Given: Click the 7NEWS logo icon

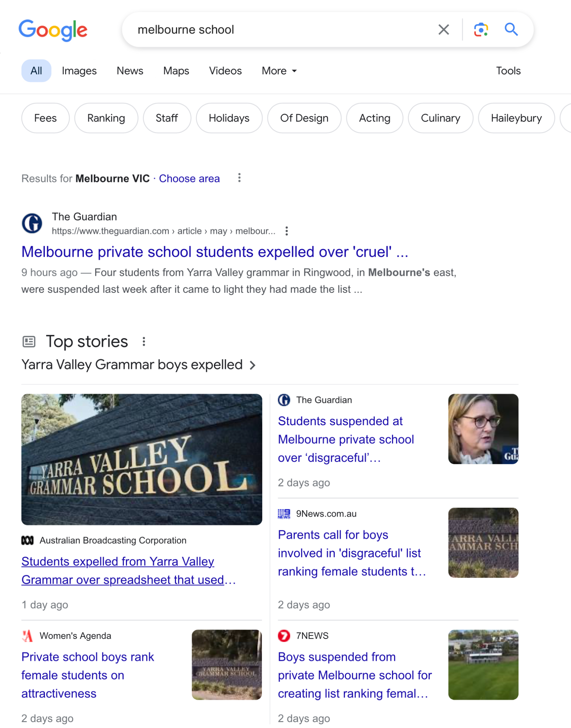Looking at the screenshot, I should [x=284, y=636].
